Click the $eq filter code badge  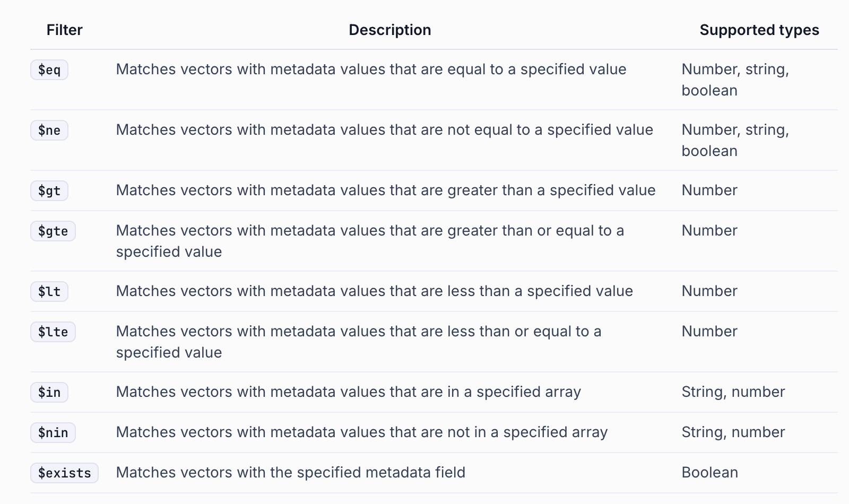(x=49, y=69)
